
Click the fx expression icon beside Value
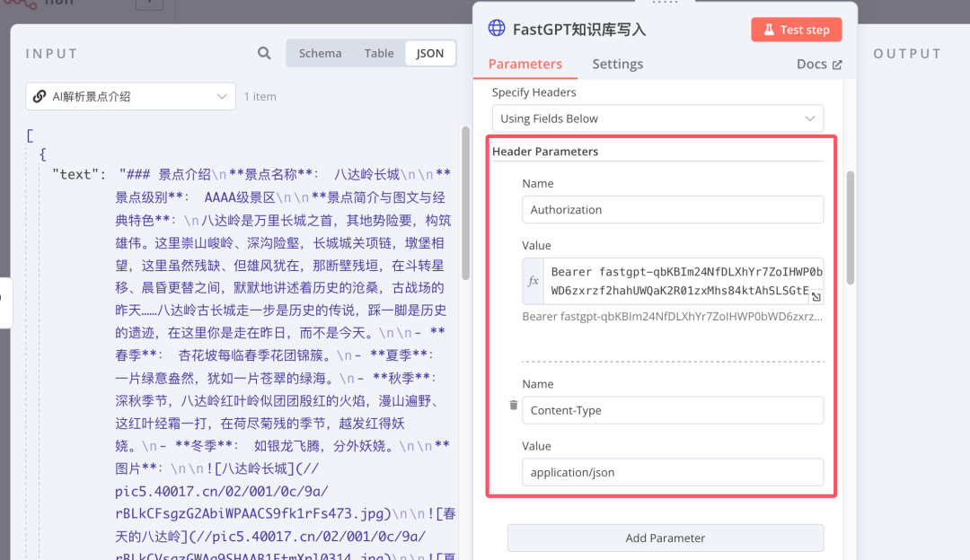coord(533,281)
